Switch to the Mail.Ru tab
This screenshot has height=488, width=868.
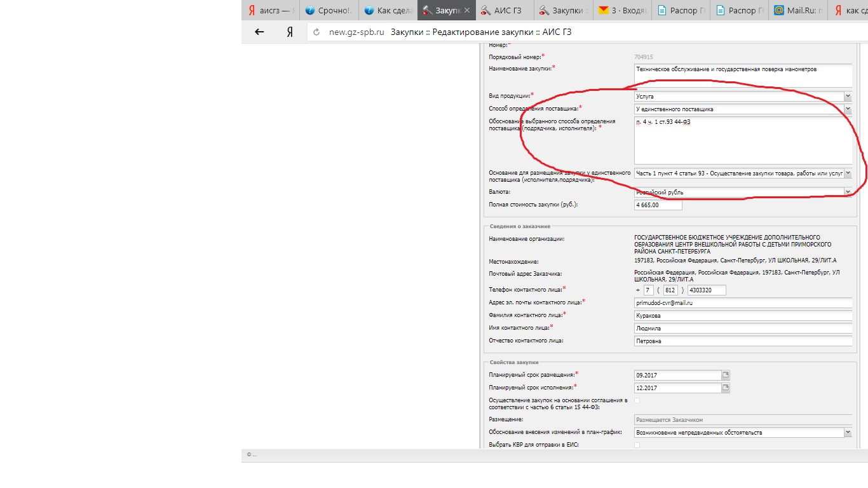point(797,10)
